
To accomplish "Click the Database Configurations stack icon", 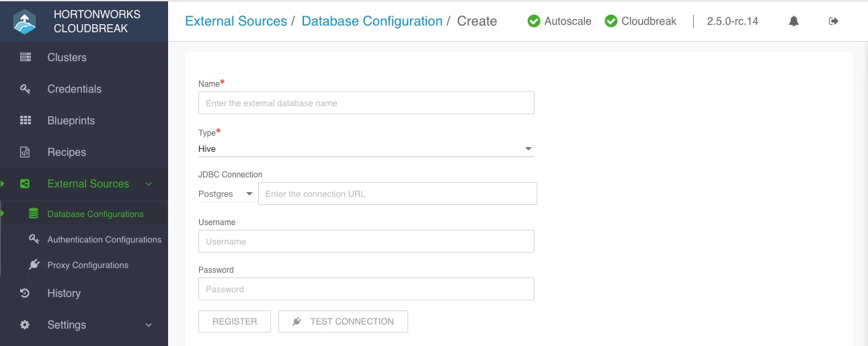I will [34, 214].
